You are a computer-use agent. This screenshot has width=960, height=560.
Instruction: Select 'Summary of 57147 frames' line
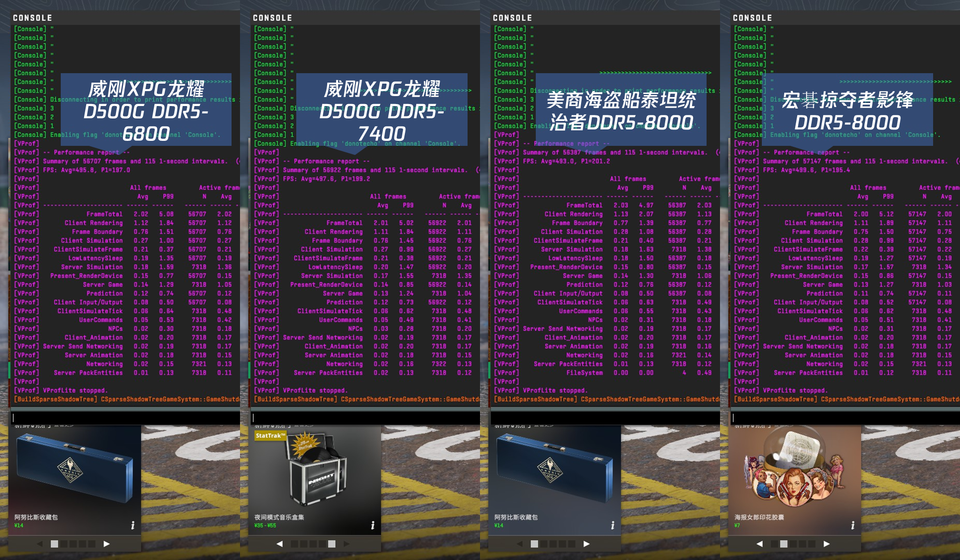pos(847,161)
